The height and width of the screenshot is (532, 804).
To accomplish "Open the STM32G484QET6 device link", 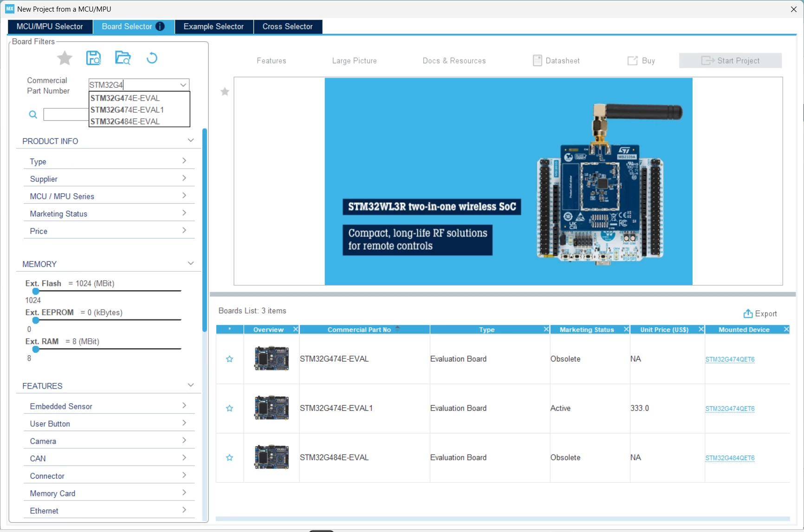I will [x=730, y=458].
